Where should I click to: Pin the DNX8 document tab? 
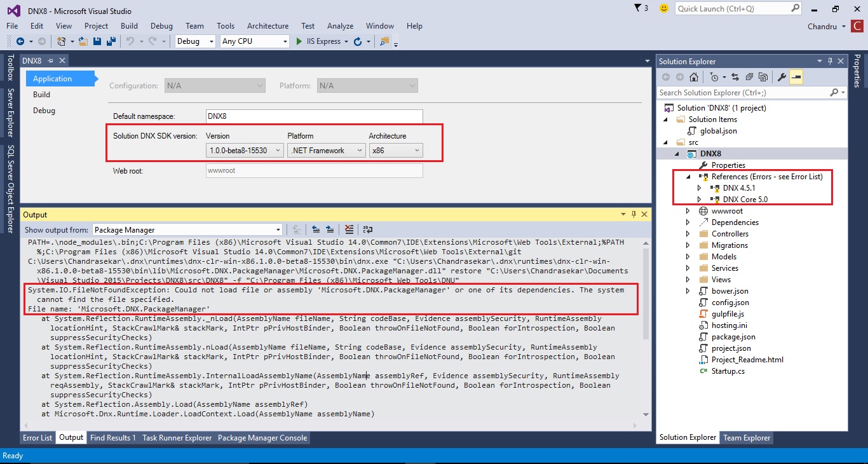point(51,60)
